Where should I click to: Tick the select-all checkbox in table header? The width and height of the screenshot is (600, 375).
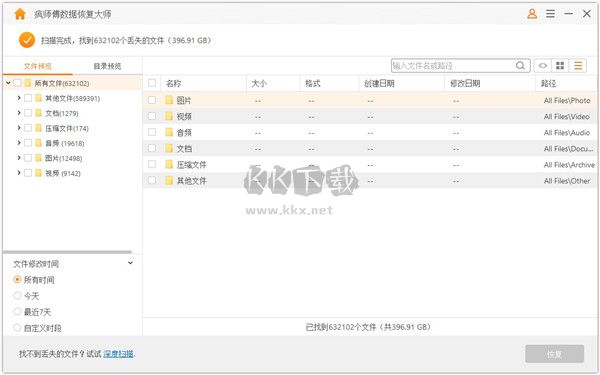152,83
